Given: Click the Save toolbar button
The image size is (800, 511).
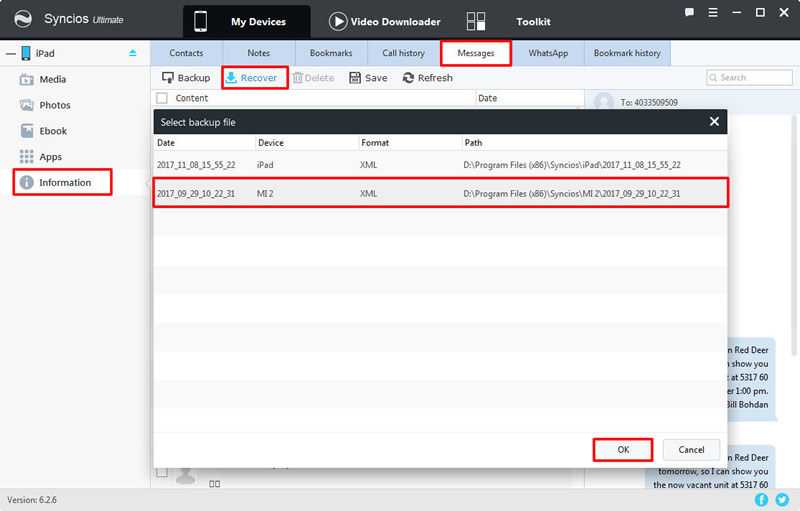Looking at the screenshot, I should [x=368, y=78].
